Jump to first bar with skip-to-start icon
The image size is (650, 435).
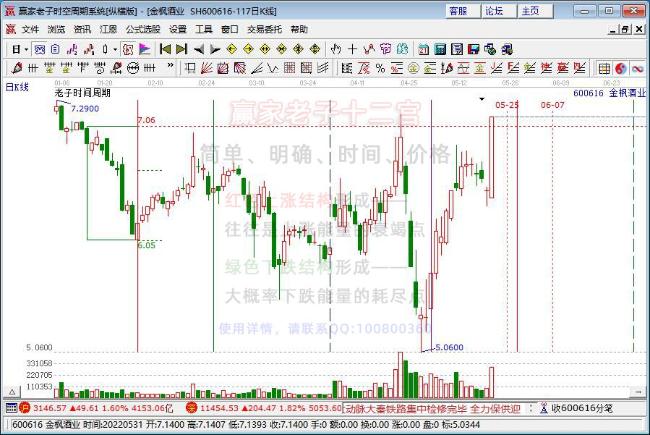[165, 49]
